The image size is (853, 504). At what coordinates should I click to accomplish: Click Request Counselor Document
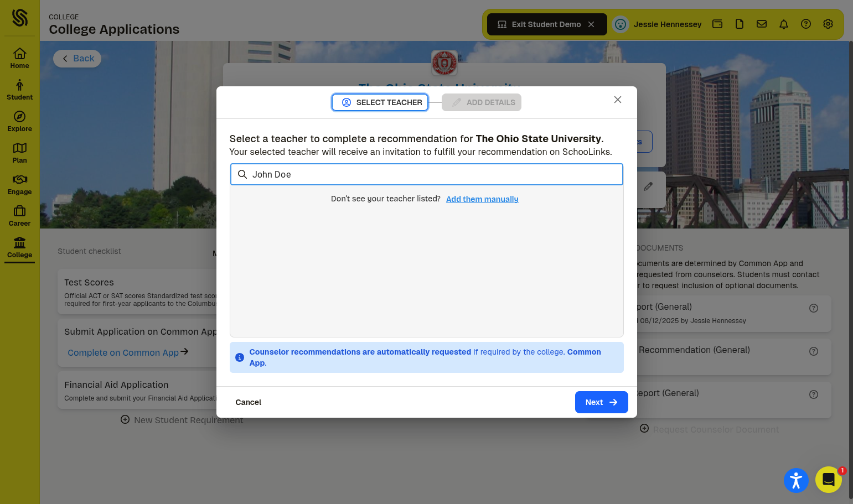point(710,429)
